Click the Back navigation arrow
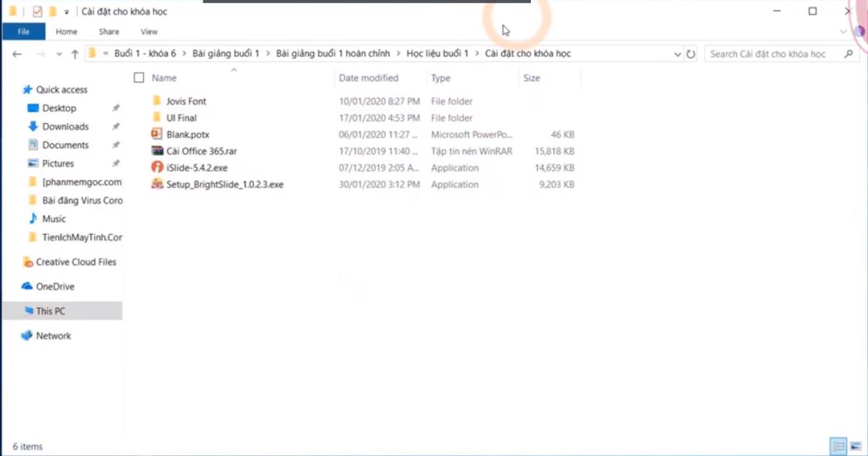868x456 pixels. pyautogui.click(x=17, y=54)
